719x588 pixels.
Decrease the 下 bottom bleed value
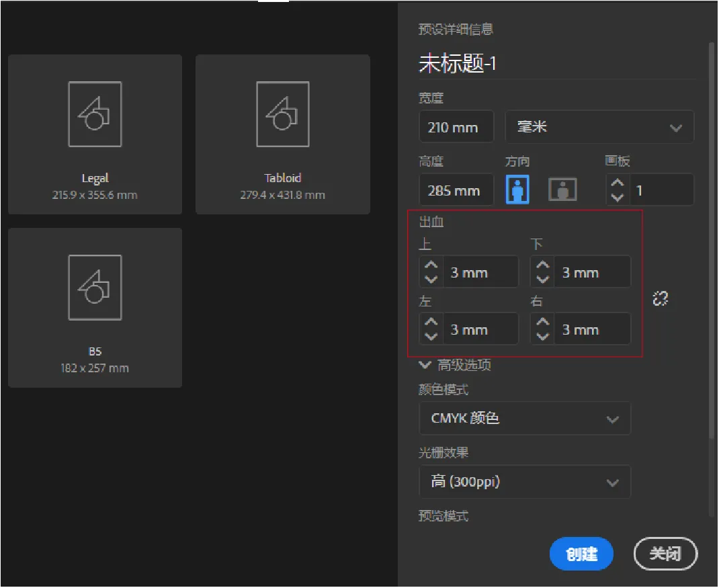coord(543,279)
